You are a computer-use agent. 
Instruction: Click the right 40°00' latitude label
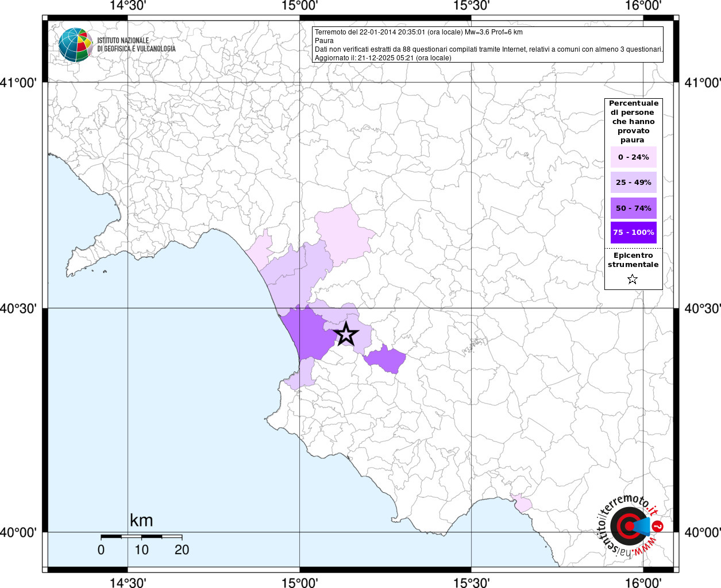point(703,533)
